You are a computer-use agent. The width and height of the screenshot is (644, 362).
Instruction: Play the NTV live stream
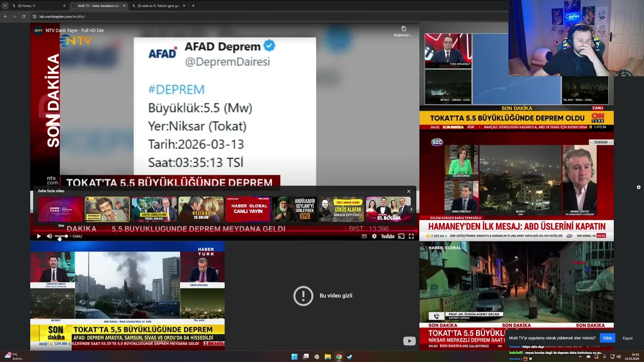pos(39,236)
